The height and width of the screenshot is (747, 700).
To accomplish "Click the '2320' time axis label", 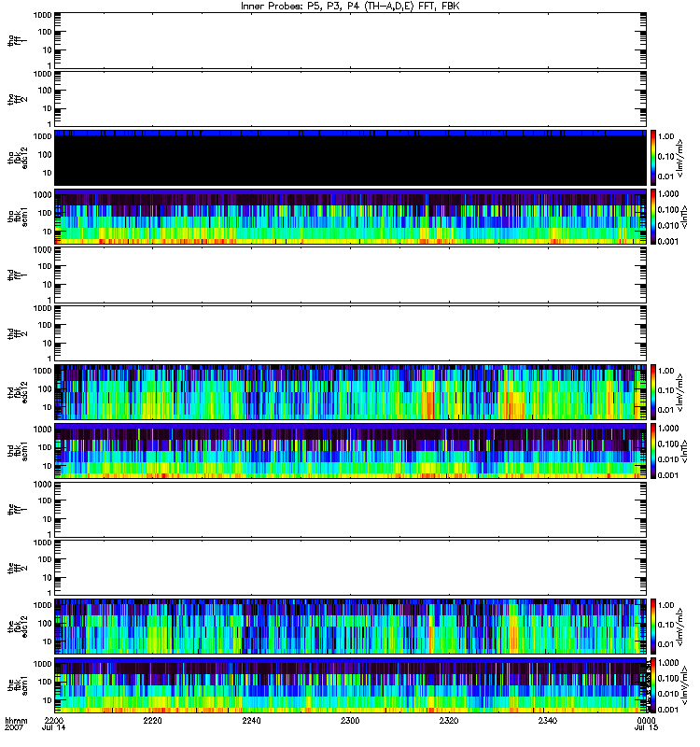I will point(449,720).
